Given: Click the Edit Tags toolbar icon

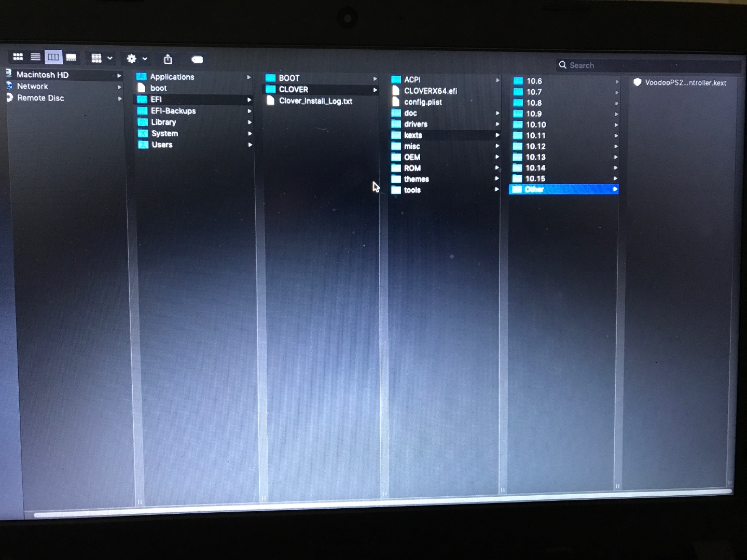Looking at the screenshot, I should (x=197, y=60).
